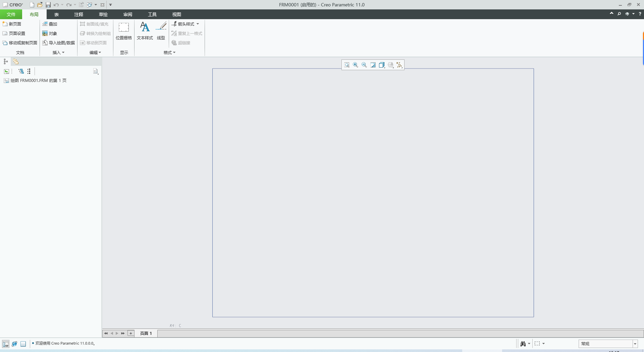
Task: Toggle the display style cube icon
Action: 381,65
